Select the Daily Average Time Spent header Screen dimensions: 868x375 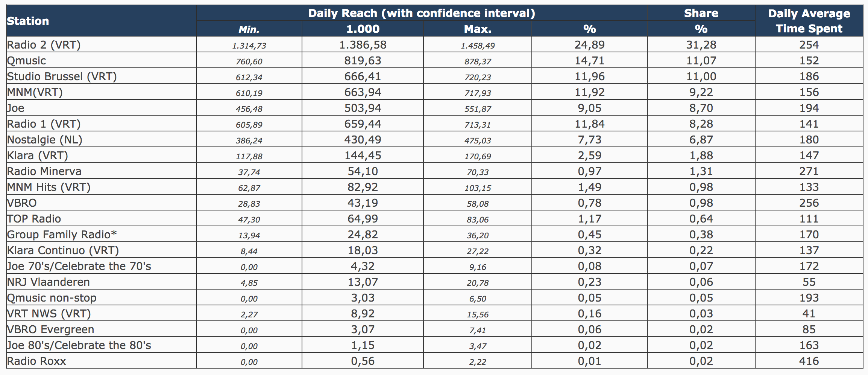(x=809, y=21)
